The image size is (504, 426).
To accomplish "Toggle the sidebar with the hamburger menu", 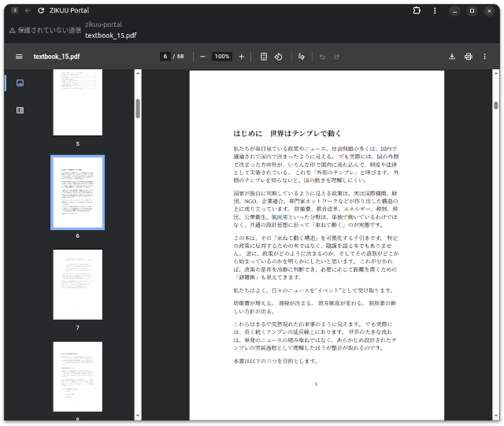I will 19,57.
